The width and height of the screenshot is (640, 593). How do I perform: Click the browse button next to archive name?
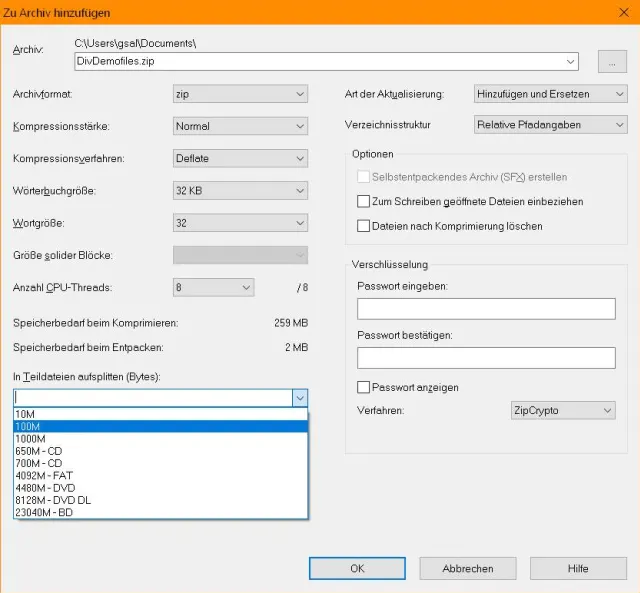point(612,61)
